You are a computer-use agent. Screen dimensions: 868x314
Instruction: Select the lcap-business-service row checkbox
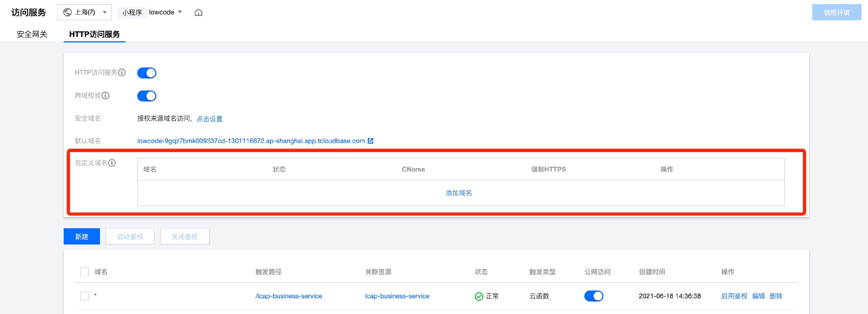point(85,296)
